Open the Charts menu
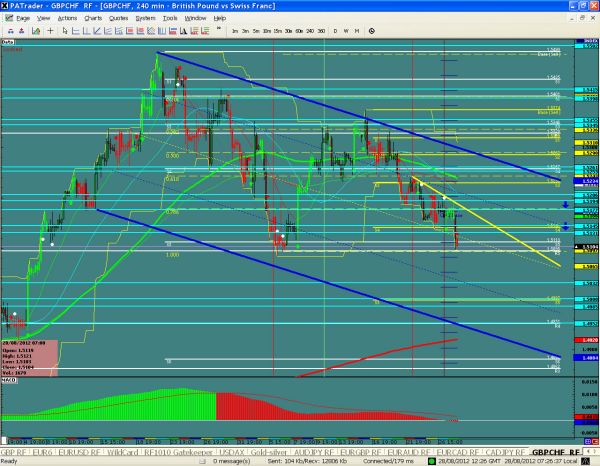The height and width of the screenshot is (466, 600). click(92, 19)
